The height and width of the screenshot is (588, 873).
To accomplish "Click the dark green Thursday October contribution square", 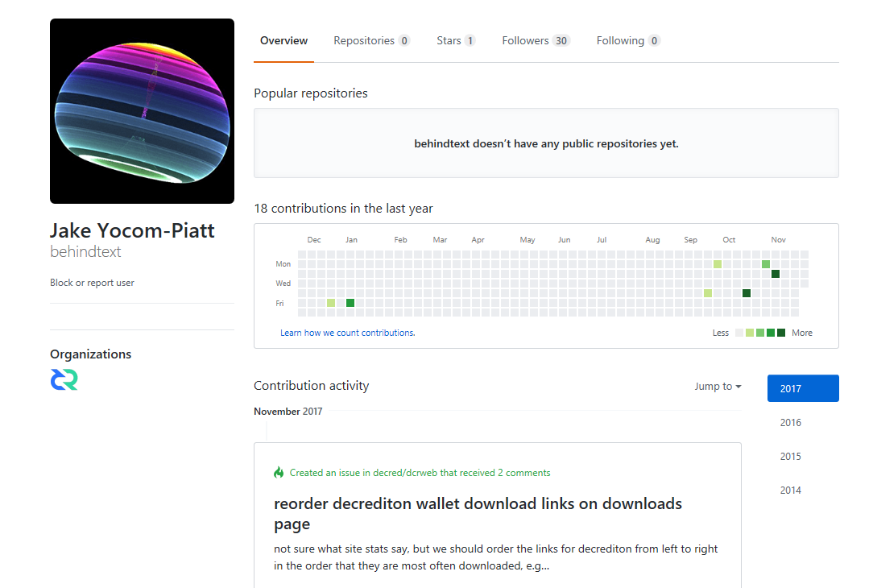I will tap(747, 293).
